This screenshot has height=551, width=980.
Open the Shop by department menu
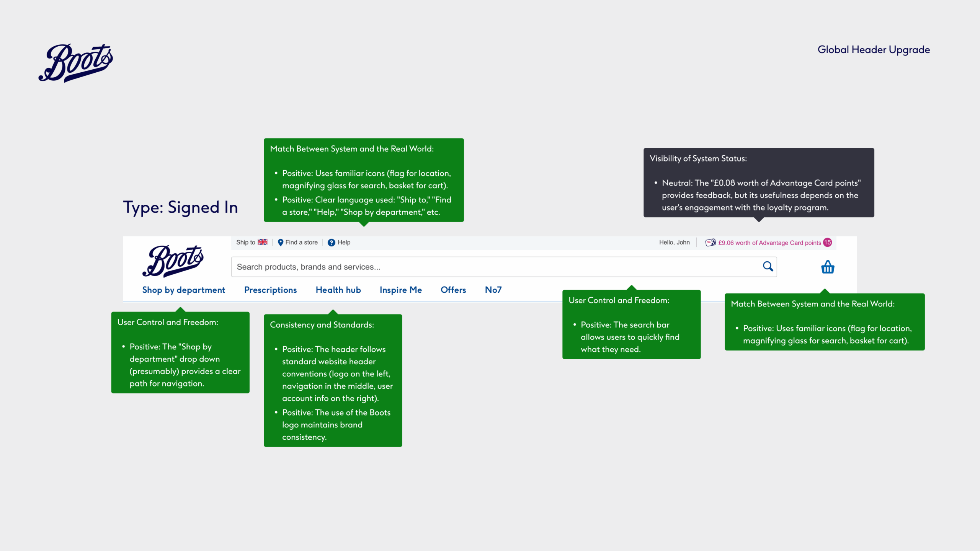pyautogui.click(x=184, y=290)
